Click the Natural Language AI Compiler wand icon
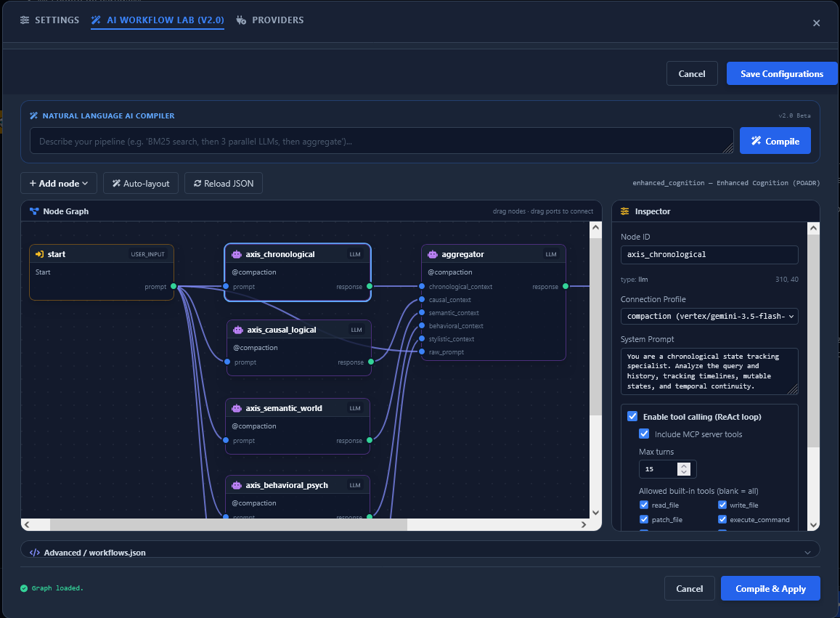 click(33, 115)
